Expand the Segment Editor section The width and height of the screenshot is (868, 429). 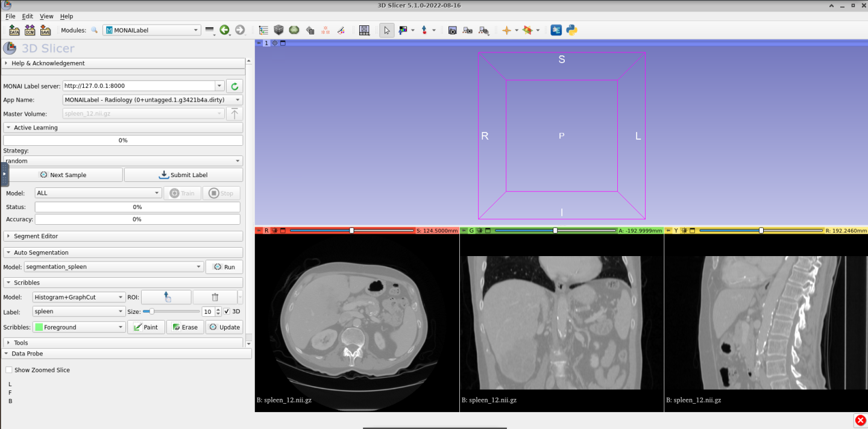tap(36, 236)
